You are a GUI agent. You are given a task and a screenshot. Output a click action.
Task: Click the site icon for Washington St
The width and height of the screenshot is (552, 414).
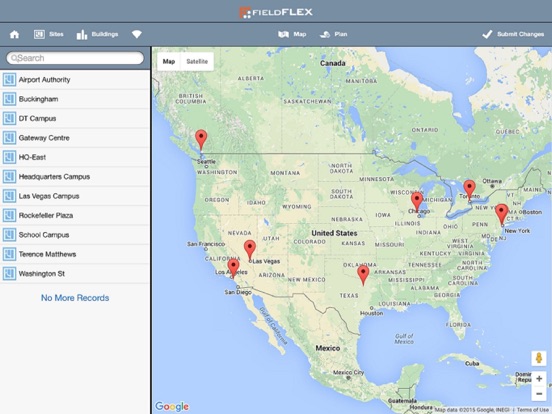click(x=9, y=273)
